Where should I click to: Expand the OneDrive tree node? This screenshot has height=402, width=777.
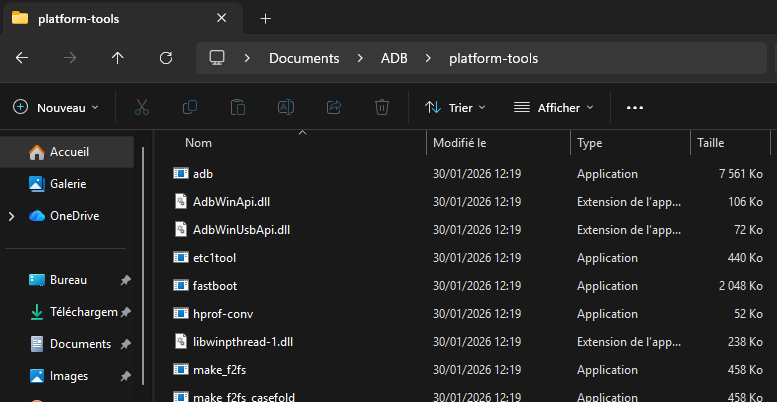11,216
